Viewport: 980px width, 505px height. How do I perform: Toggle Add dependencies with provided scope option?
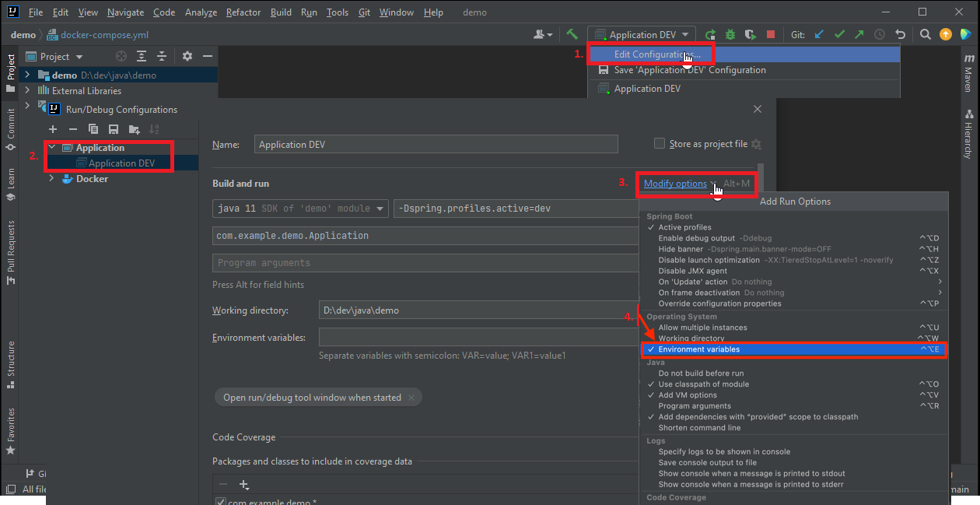pos(793,416)
